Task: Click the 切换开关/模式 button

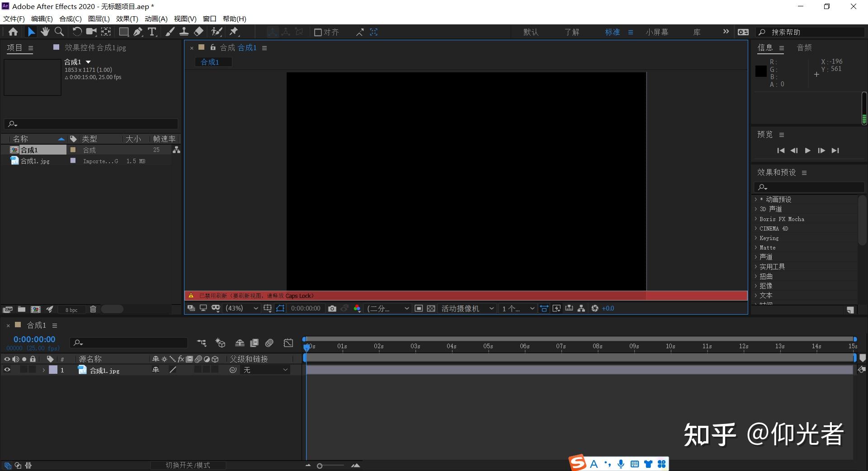Action: (x=188, y=465)
